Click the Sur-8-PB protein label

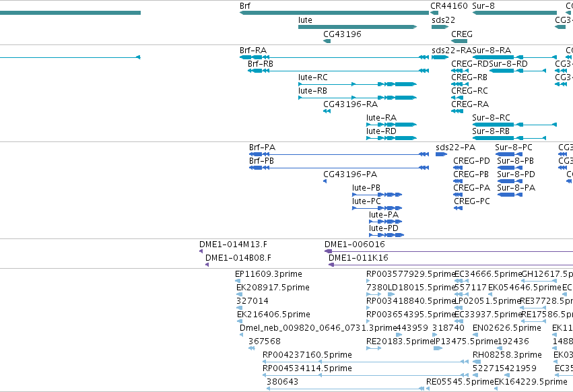(x=515, y=161)
